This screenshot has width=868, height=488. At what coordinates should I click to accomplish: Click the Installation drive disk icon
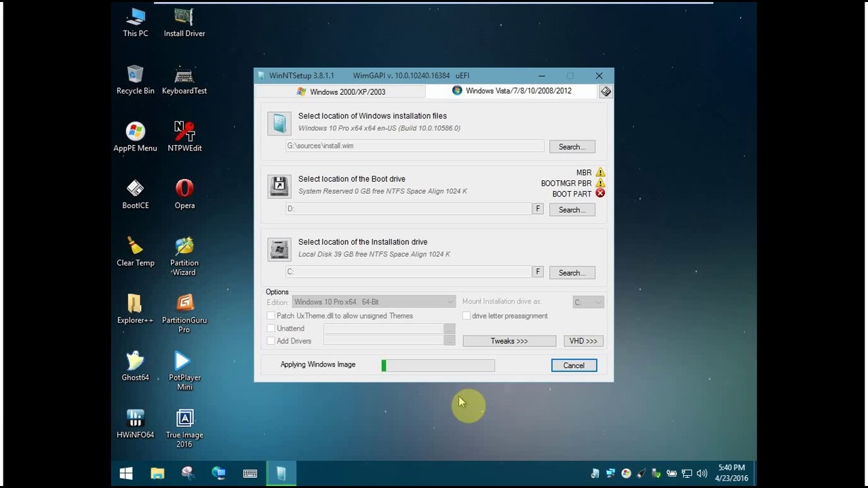tap(279, 249)
